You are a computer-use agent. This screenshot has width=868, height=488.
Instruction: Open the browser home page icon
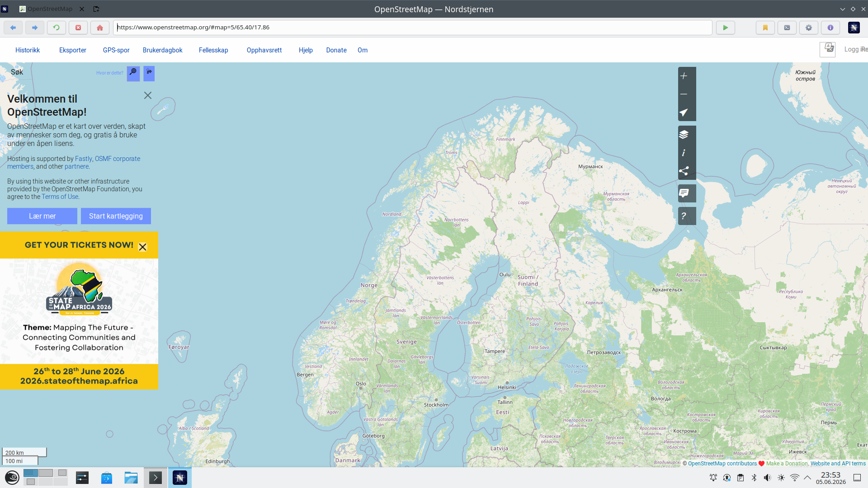[x=100, y=28]
